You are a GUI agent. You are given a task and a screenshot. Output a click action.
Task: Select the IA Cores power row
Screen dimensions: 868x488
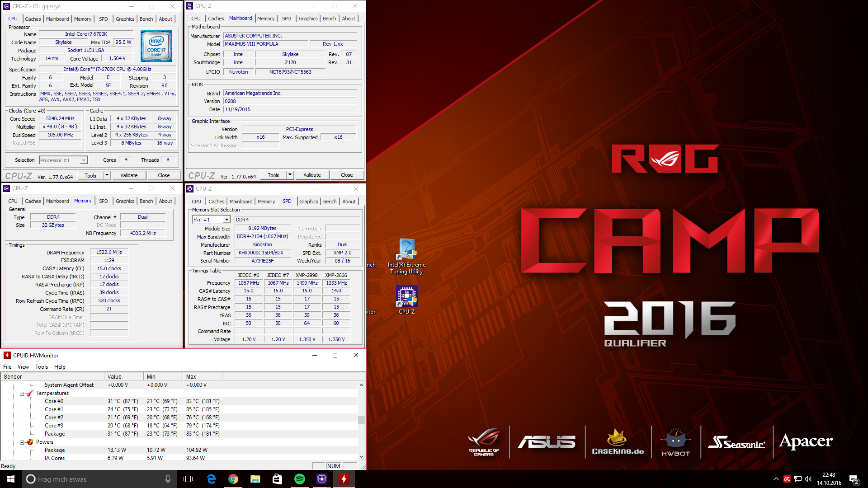tap(179, 458)
